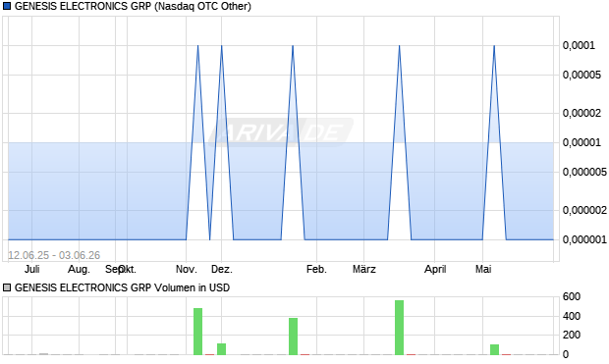Click the price spike peak in May

494,46
